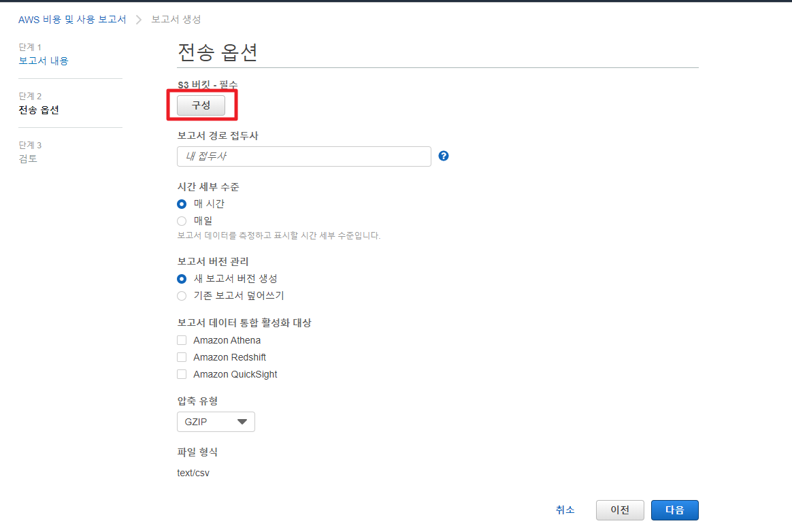Viewport: 792px width, 532px height.
Task: Select 검토 step in sidebar
Action: 28,159
